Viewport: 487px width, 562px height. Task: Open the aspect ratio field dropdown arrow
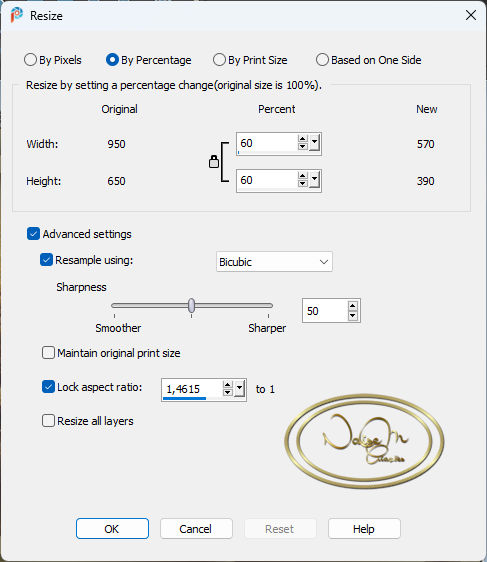tap(239, 389)
